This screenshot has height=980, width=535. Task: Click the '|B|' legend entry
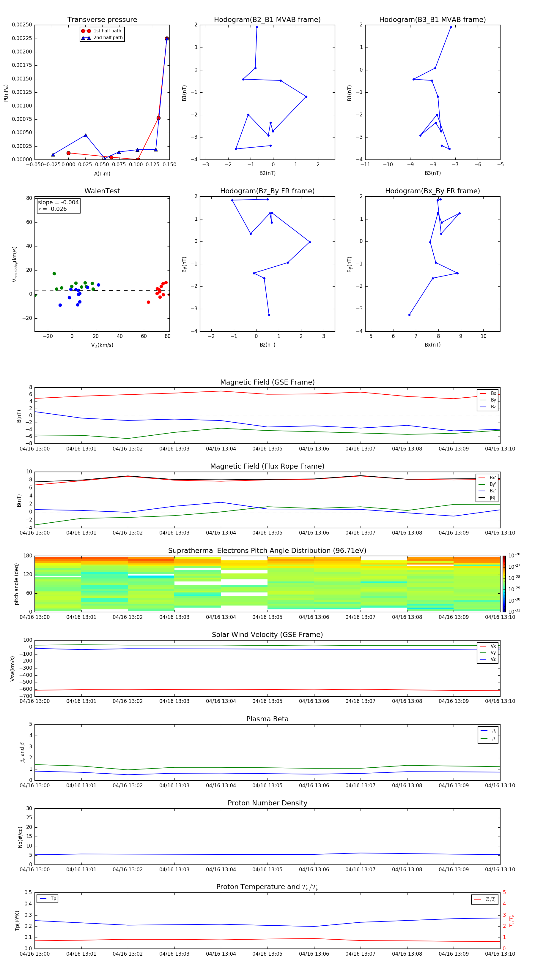point(487,498)
